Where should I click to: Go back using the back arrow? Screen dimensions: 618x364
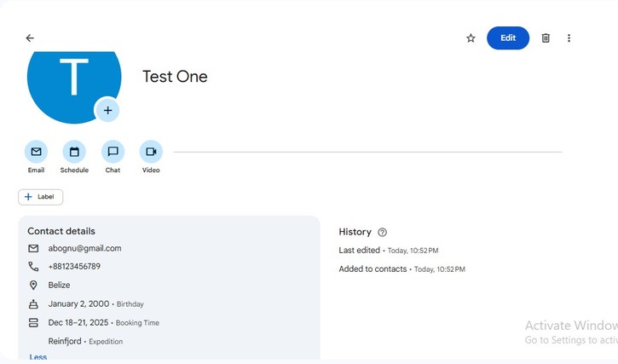click(x=30, y=38)
